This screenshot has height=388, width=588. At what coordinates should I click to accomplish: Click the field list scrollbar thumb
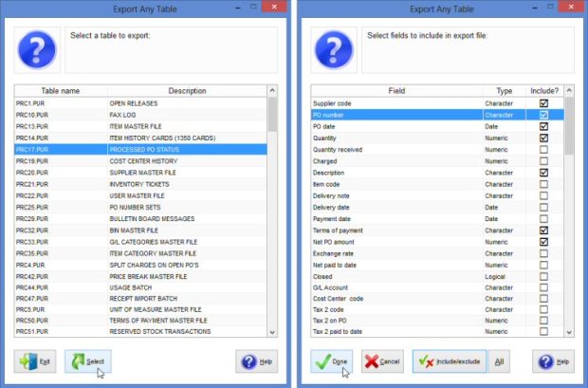569,126
